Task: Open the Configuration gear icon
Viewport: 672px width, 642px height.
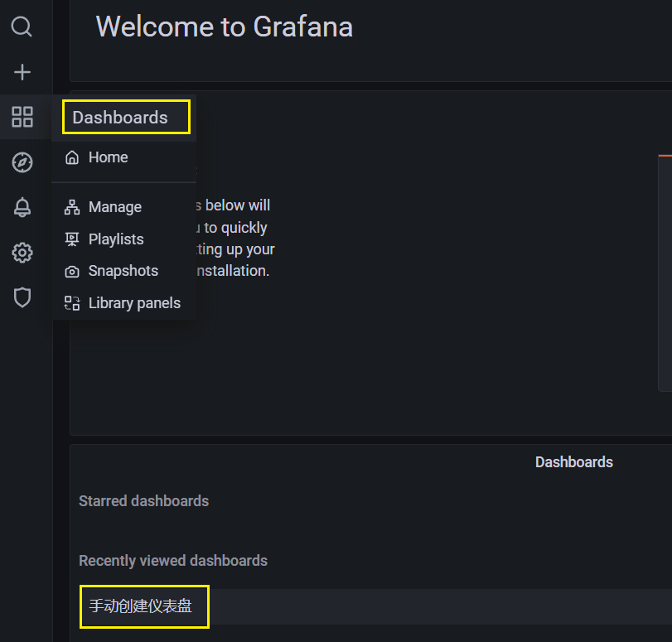Action: [22, 253]
